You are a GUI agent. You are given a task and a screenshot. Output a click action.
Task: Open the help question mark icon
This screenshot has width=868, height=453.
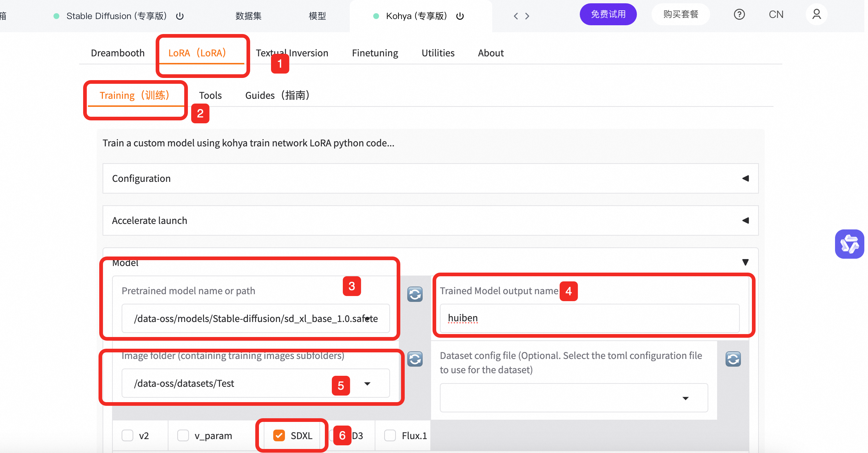pyautogui.click(x=739, y=15)
